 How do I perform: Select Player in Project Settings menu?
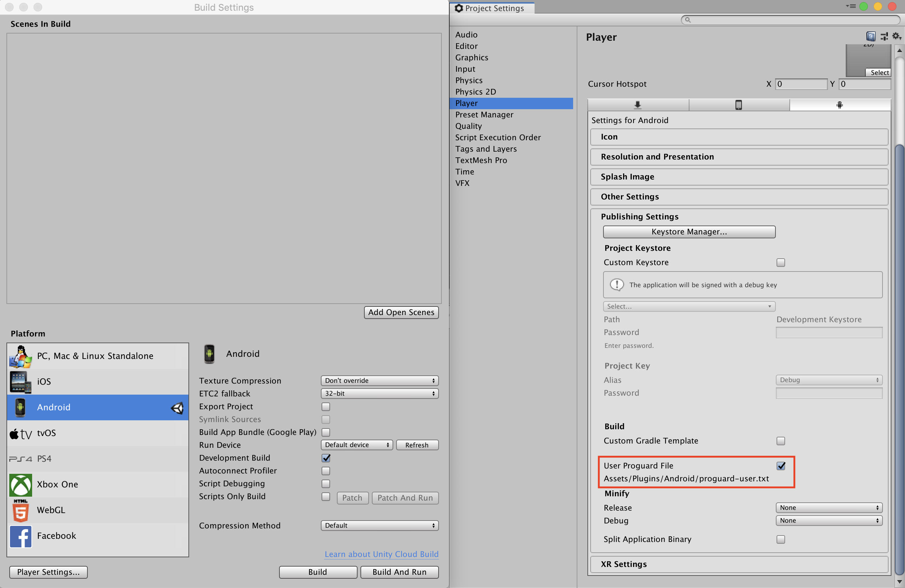point(466,103)
